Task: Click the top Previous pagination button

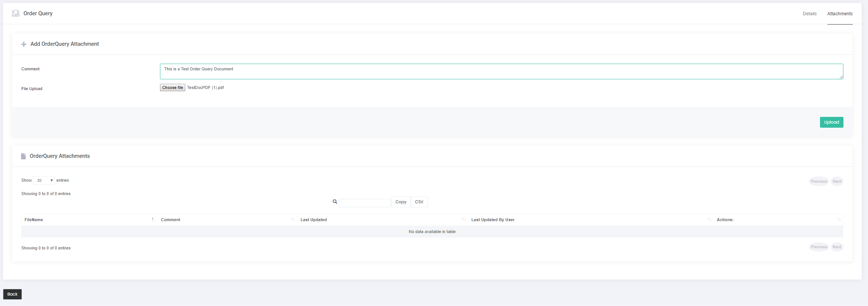Action: (x=819, y=182)
